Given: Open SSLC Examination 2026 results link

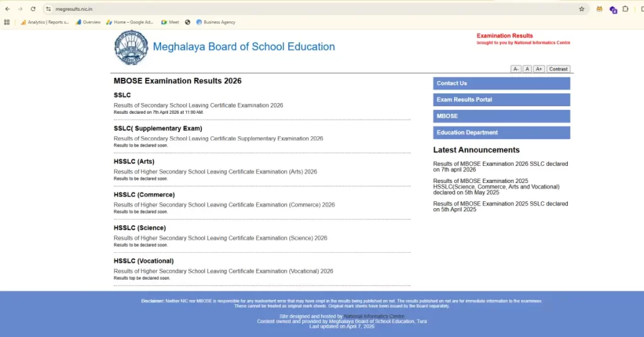Looking at the screenshot, I should coord(198,106).
